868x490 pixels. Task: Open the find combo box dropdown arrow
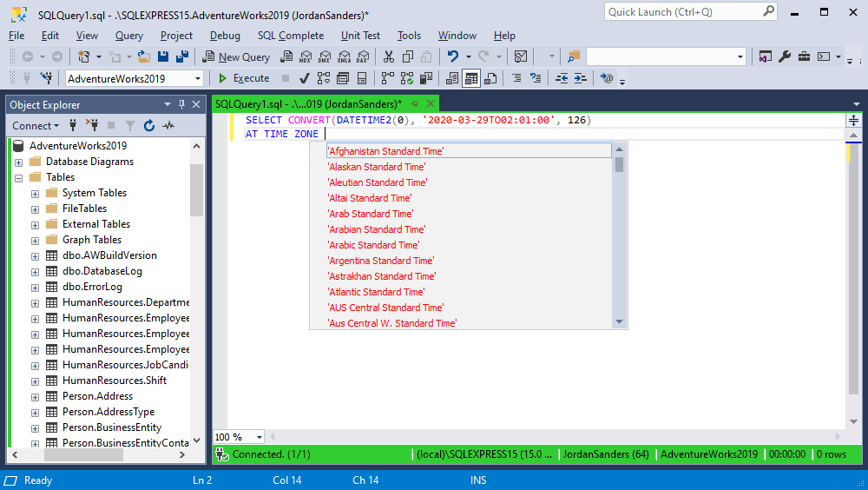[740, 56]
